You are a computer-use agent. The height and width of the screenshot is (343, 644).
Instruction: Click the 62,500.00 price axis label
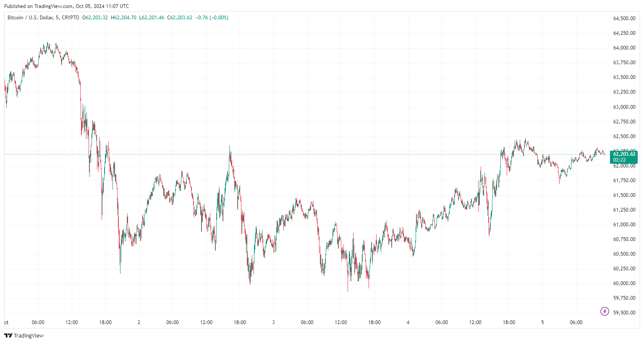point(624,136)
